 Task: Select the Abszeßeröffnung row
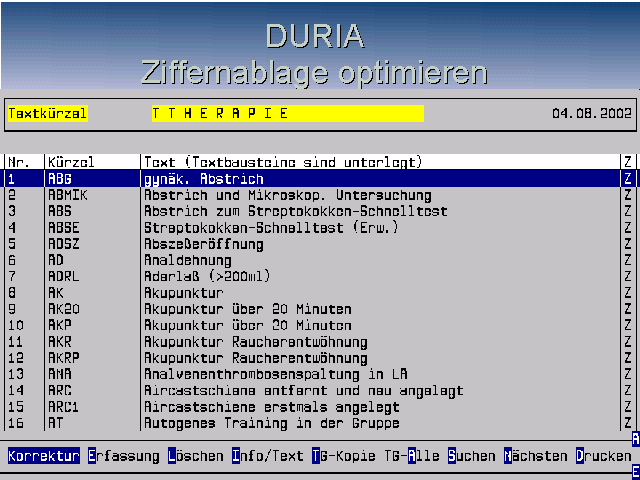(320, 244)
